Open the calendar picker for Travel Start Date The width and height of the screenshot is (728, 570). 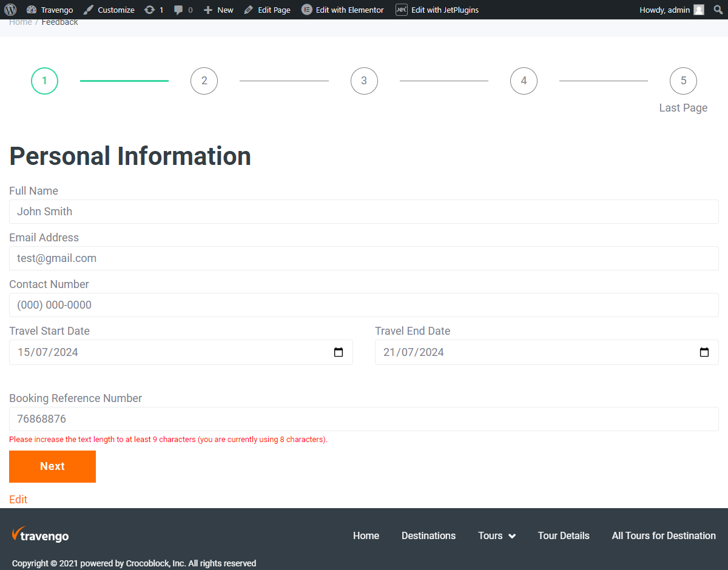[x=339, y=352]
